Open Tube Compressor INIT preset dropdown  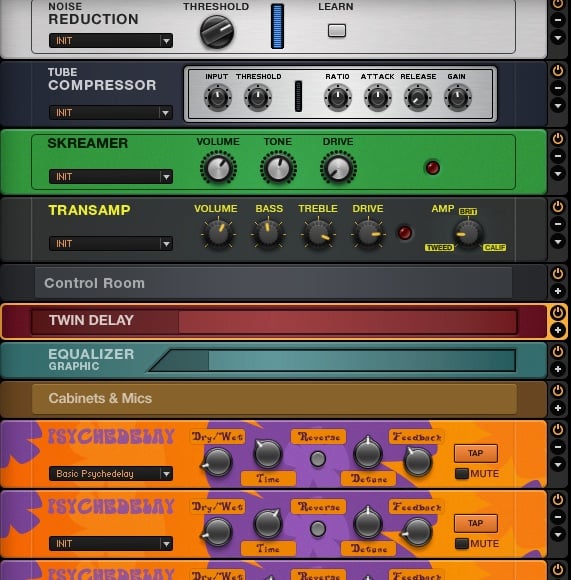tap(111, 112)
